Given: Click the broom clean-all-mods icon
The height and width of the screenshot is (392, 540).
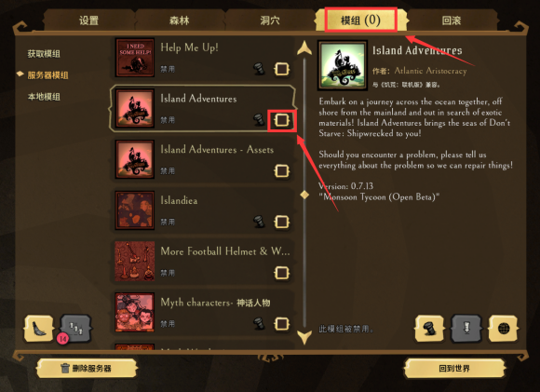Looking at the screenshot, I should pos(38,329).
